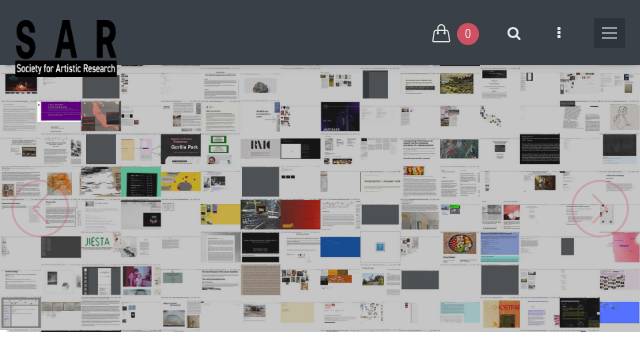Open the teal-framed dark thumbnail
Viewport: 640px width, 360px height.
pyautogui.click(x=141, y=182)
